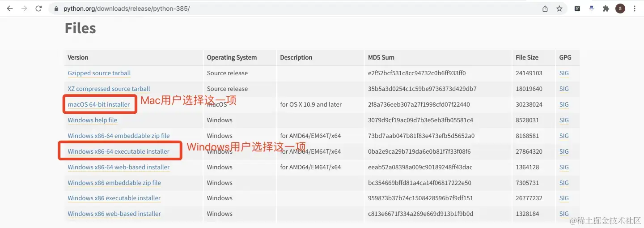The width and height of the screenshot is (644, 228).
Task: Open the Extensions puzzle icon
Action: 606,9
